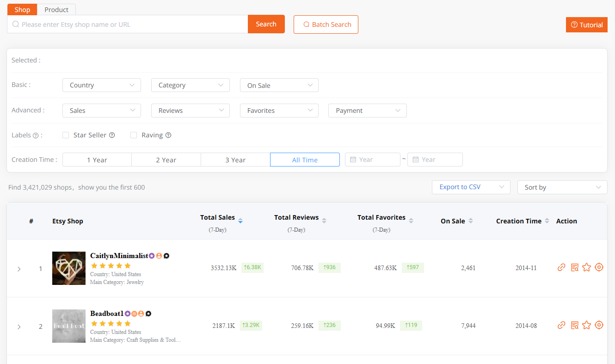Open the Sort by dropdown

tap(562, 187)
